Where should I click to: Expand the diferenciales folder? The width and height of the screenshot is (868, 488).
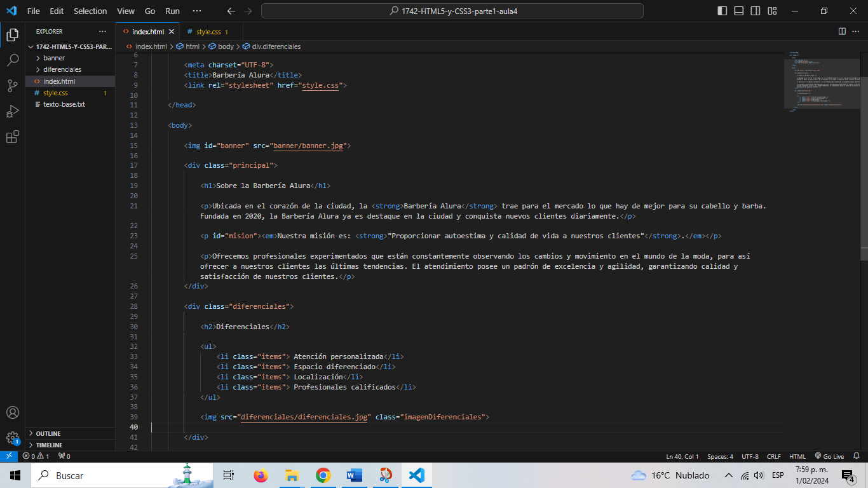[70, 69]
